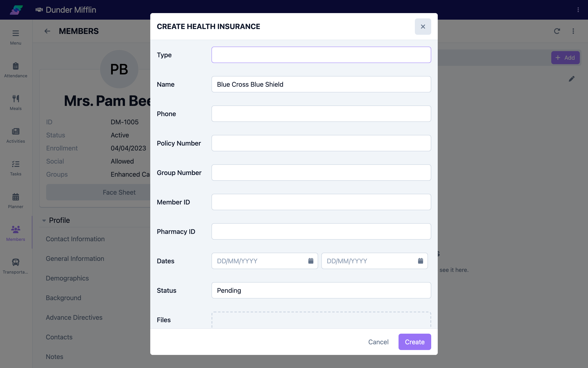Click the Social value Allowed
Image resolution: width=588 pixels, height=368 pixels.
pyautogui.click(x=122, y=161)
